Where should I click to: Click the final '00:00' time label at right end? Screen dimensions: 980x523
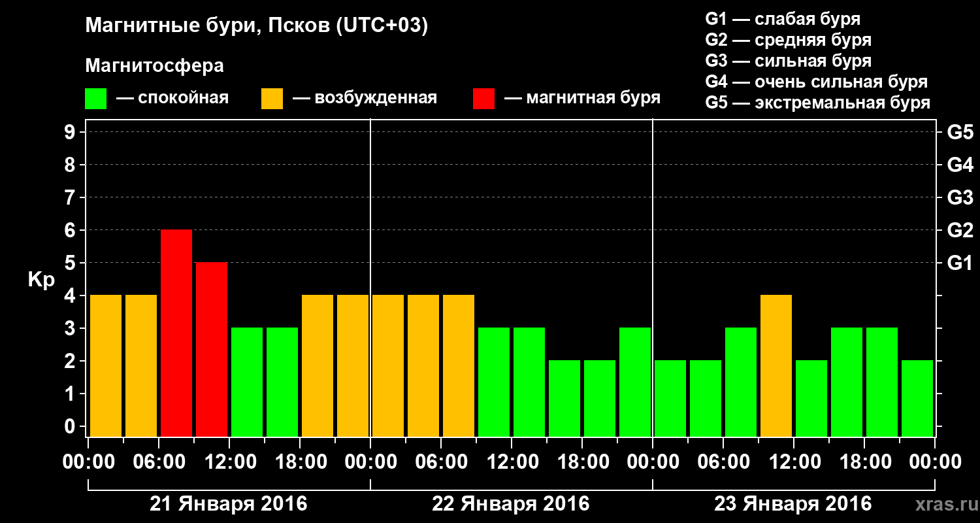pos(934,462)
